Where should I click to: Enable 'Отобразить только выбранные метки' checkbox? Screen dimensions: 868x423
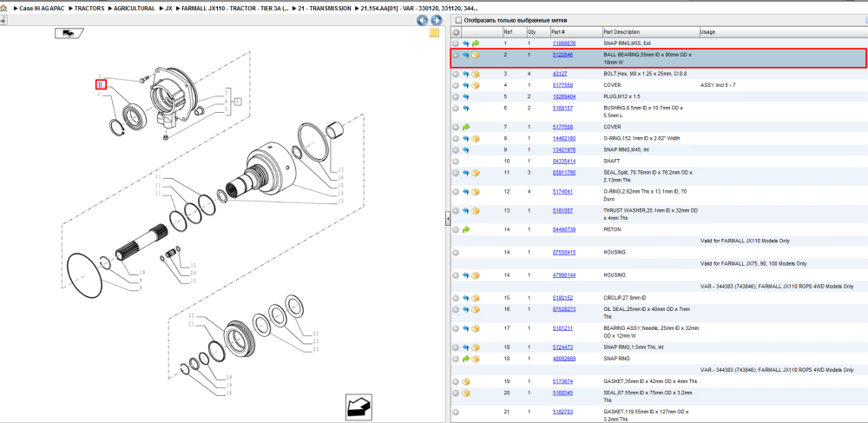(457, 21)
